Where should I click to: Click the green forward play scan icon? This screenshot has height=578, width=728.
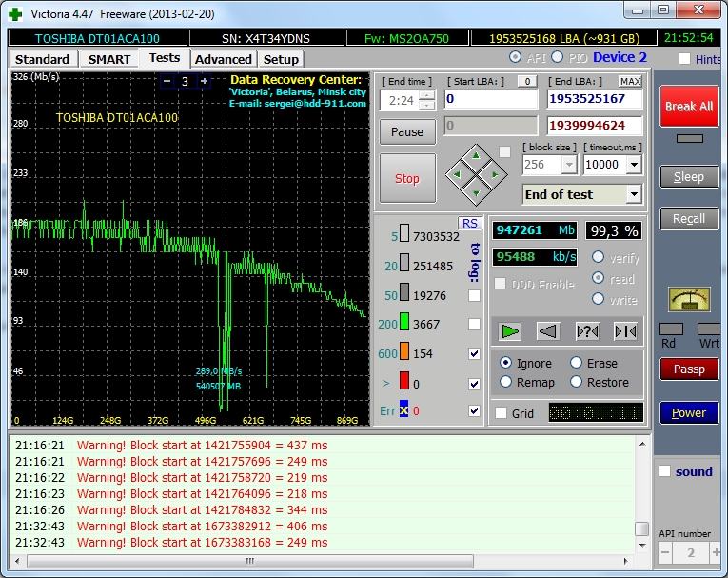(511, 331)
